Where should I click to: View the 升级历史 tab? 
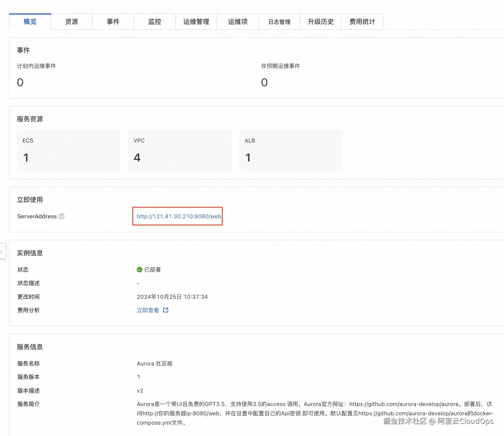pyautogui.click(x=321, y=22)
